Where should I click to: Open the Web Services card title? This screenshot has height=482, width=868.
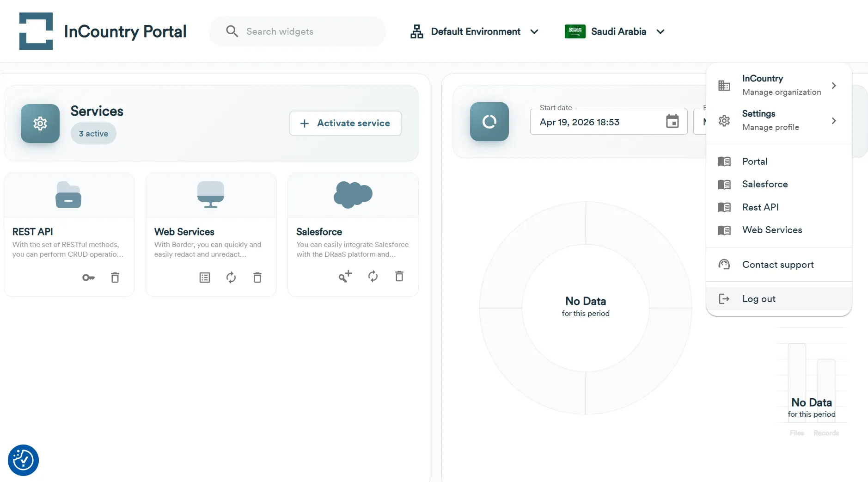click(184, 232)
